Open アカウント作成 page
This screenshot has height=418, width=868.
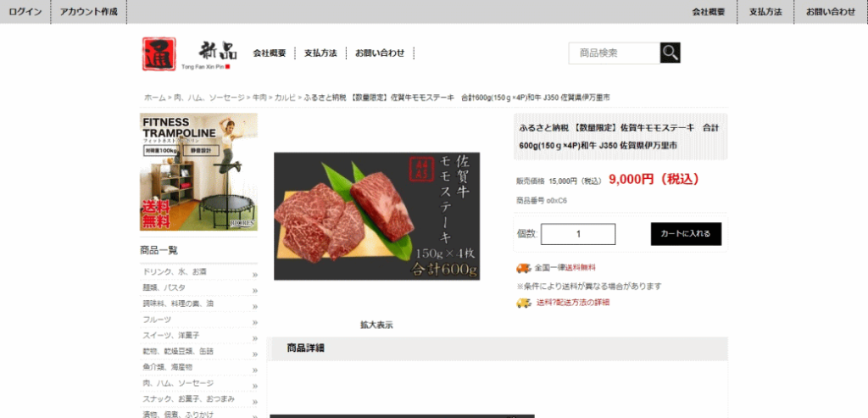pos(88,12)
